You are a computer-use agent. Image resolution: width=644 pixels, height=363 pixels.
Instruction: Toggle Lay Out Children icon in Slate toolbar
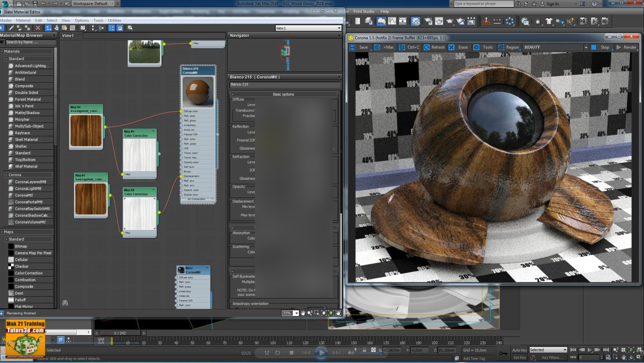(101, 28)
